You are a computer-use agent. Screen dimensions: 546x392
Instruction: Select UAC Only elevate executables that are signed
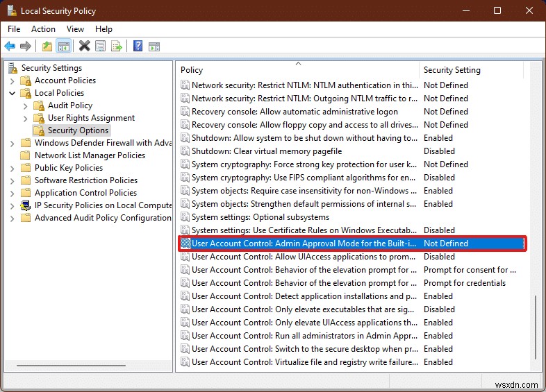tap(352, 309)
